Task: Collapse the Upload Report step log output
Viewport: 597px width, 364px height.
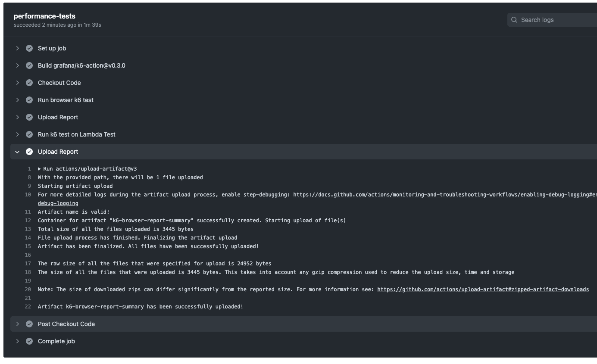Action: point(17,151)
